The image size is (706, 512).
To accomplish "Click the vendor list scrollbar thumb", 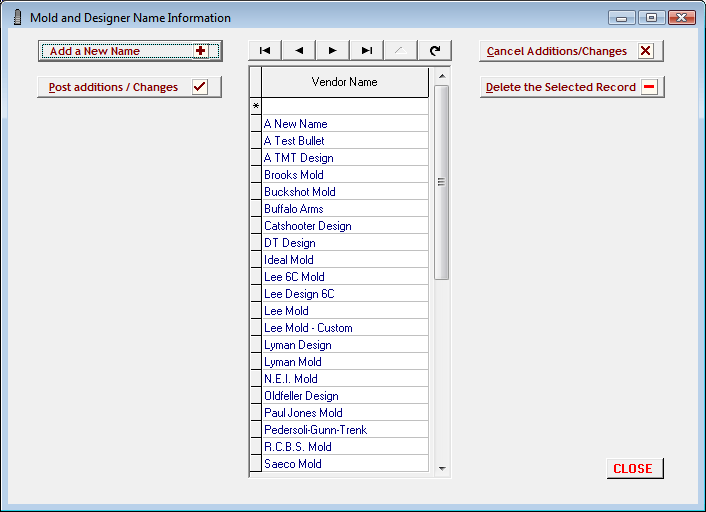I will (x=441, y=181).
